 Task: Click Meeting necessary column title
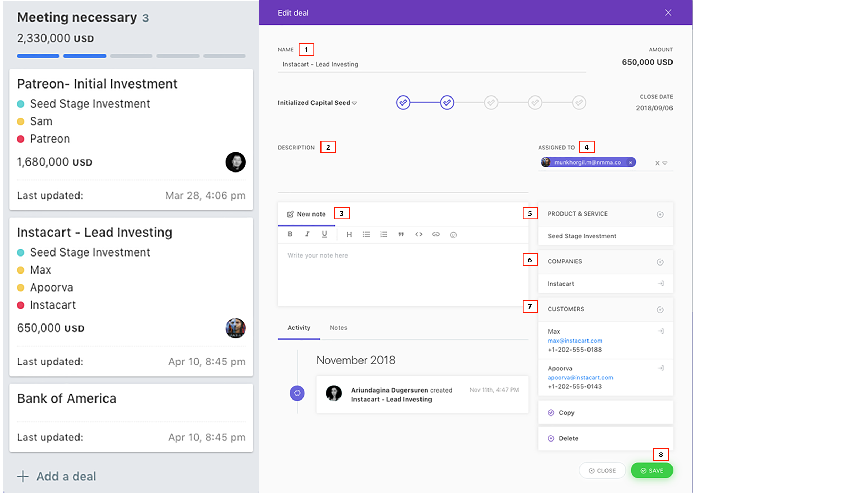pyautogui.click(x=77, y=17)
